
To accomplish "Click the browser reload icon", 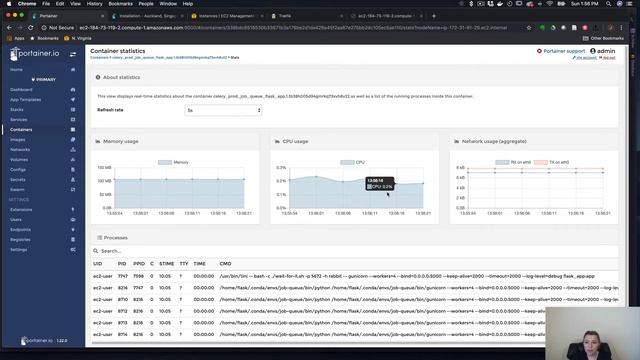I will (x=31, y=28).
